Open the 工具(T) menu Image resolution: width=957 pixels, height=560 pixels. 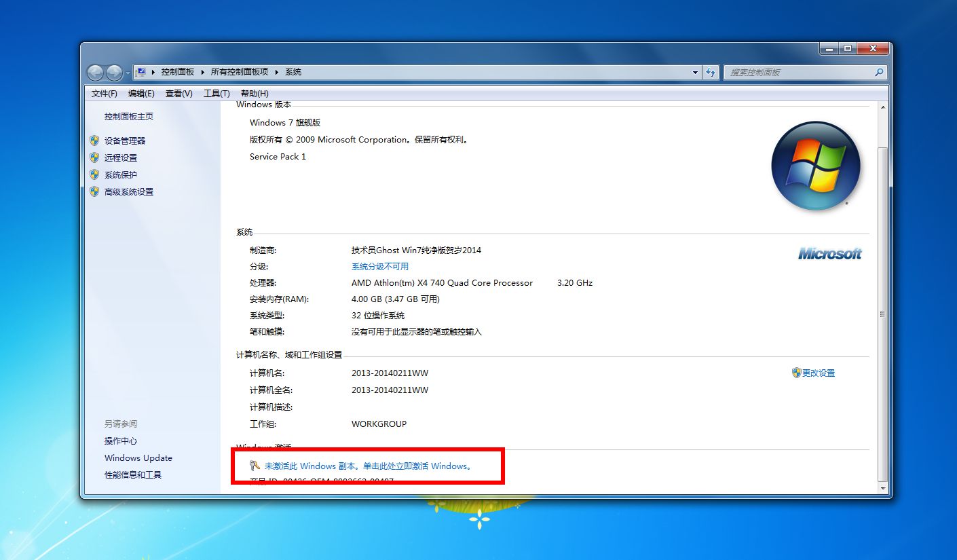[x=217, y=93]
